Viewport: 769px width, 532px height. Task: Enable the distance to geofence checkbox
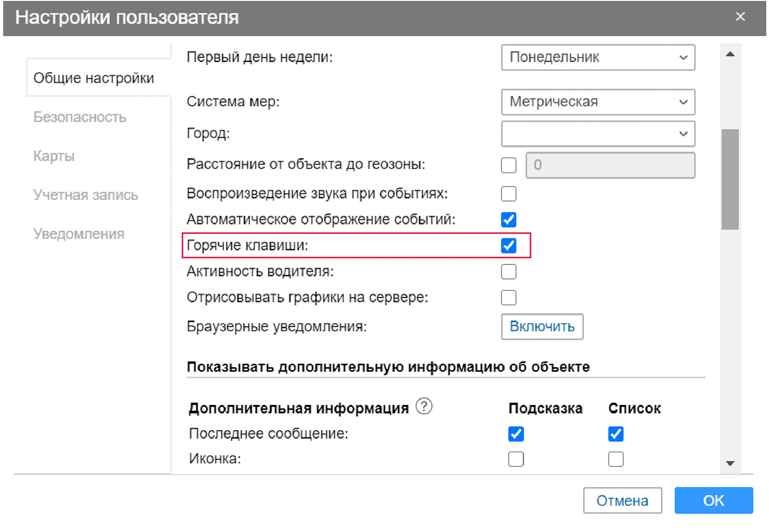coord(508,165)
